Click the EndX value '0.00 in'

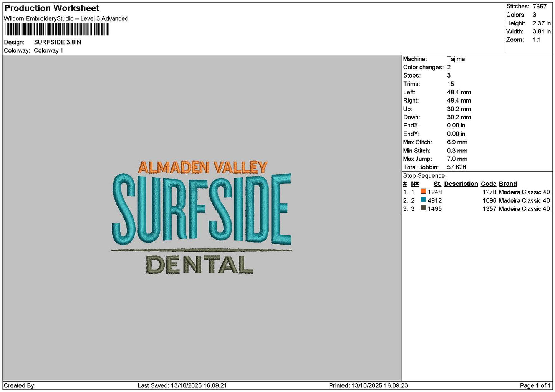[x=456, y=126]
